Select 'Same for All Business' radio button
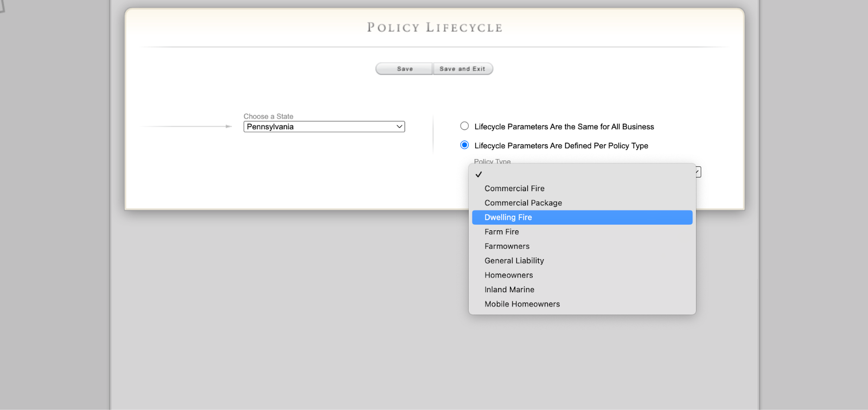Screen dimensions: 868x410 (464, 126)
